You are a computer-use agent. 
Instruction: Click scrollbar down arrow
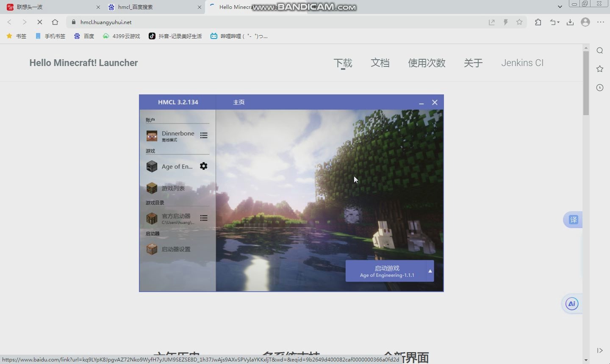point(586,360)
